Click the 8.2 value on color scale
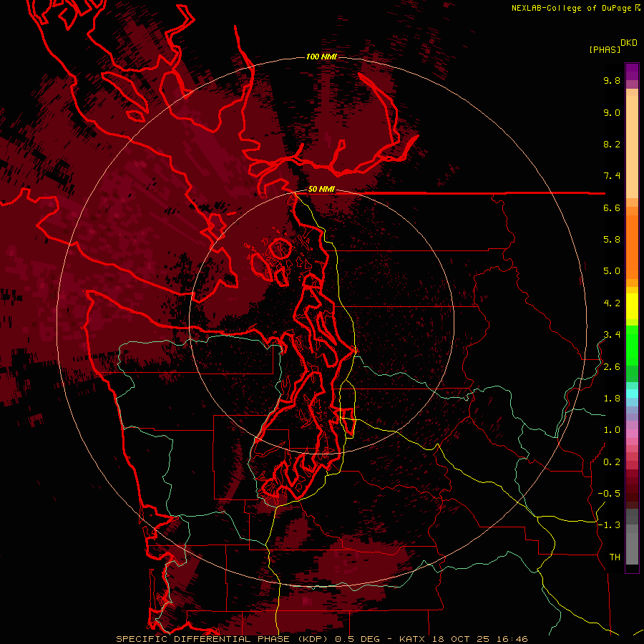Image resolution: width=644 pixels, height=644 pixels. tap(612, 144)
